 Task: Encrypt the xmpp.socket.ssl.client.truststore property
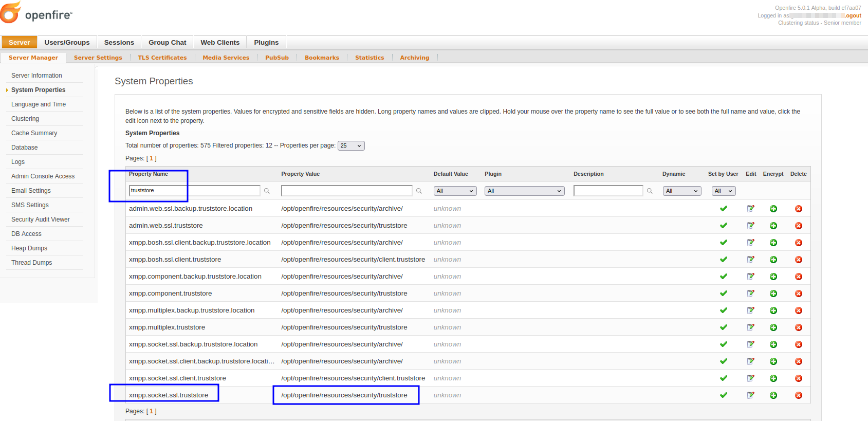[773, 378]
